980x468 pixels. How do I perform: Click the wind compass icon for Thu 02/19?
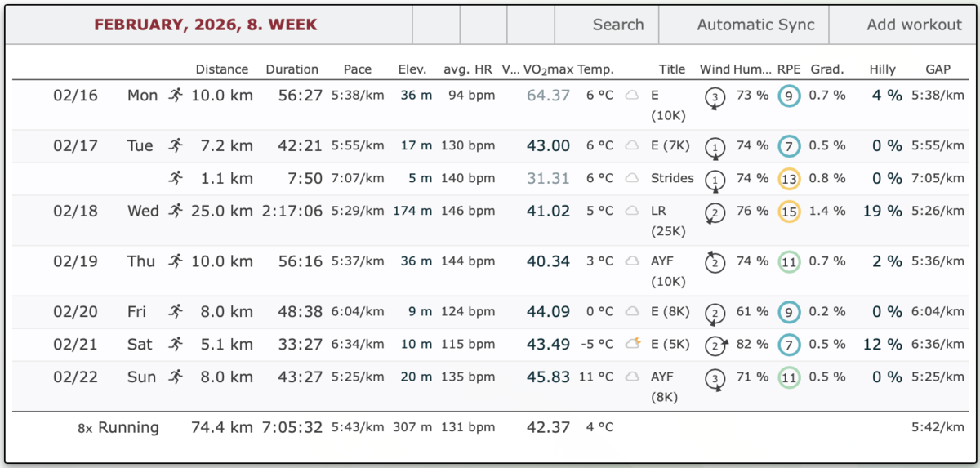coord(715,263)
